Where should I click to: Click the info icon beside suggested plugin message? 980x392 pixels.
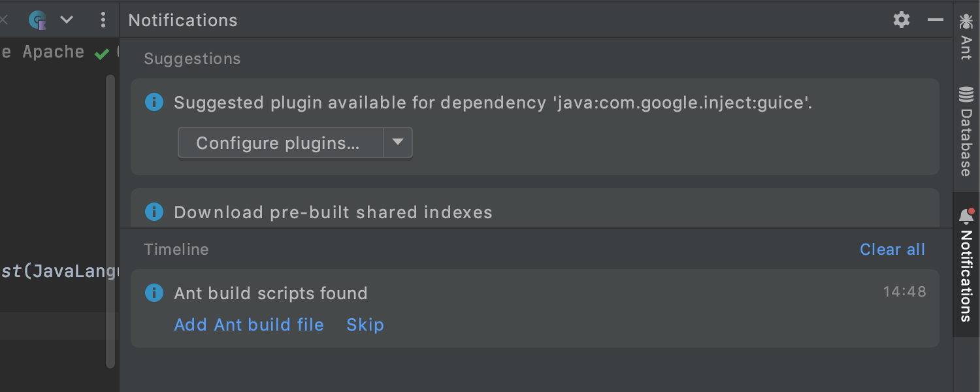tap(154, 103)
